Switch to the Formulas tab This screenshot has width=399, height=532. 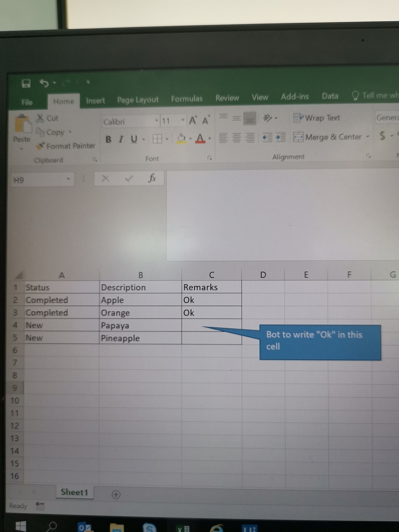pos(187,99)
